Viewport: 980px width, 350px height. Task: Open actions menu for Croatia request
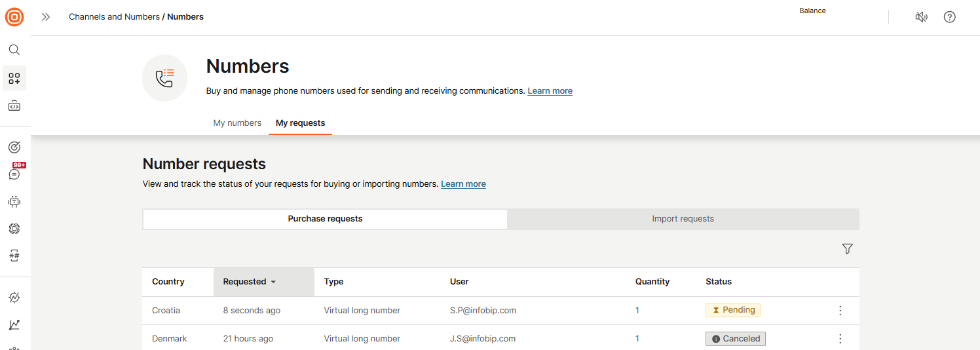[x=840, y=311]
